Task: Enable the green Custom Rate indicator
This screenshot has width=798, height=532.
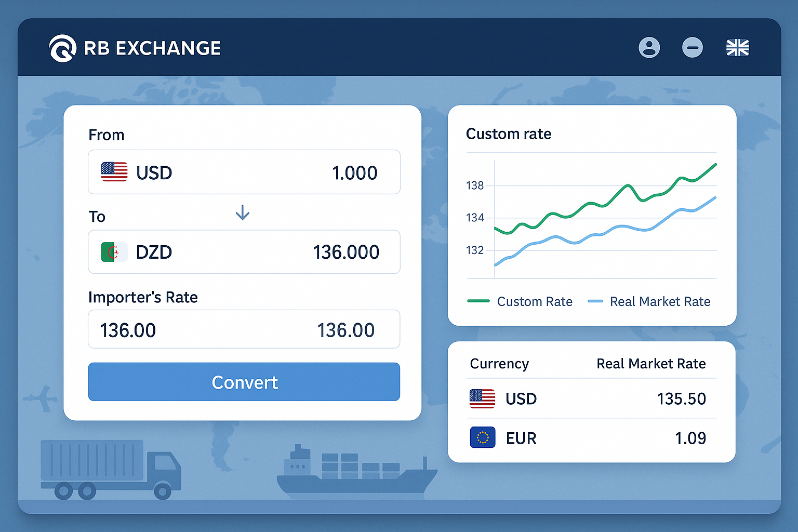Action: coord(479,301)
